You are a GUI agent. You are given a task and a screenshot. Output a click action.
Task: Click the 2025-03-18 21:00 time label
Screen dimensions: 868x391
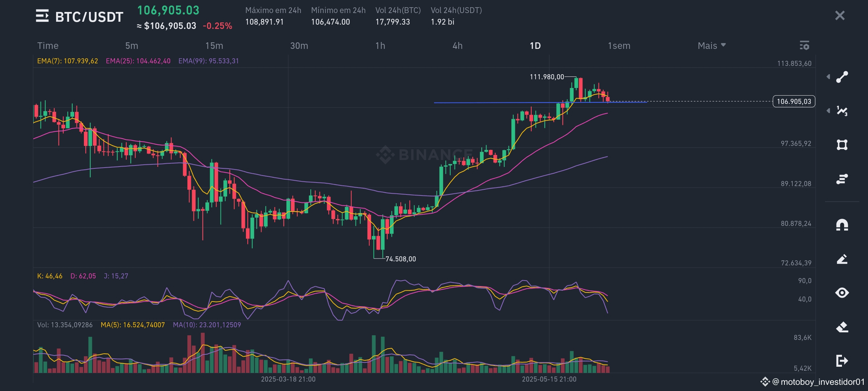[288, 379]
